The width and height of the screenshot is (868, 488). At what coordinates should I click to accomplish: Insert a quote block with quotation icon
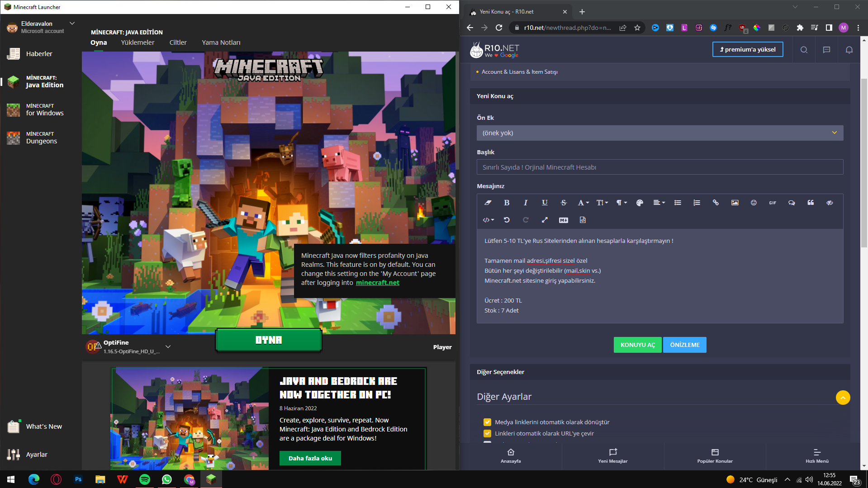pyautogui.click(x=811, y=203)
